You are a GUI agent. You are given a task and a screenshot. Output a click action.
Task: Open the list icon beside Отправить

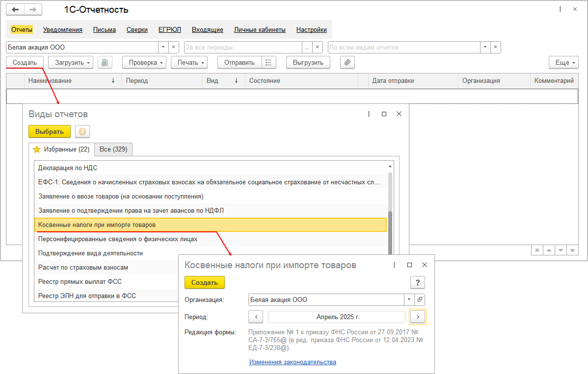coord(268,63)
